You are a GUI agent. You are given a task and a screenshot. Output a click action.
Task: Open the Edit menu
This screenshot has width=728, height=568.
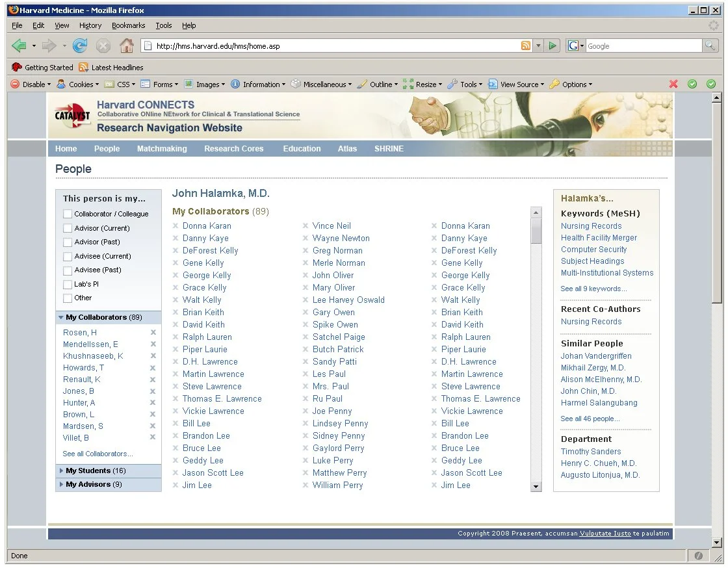(38, 25)
